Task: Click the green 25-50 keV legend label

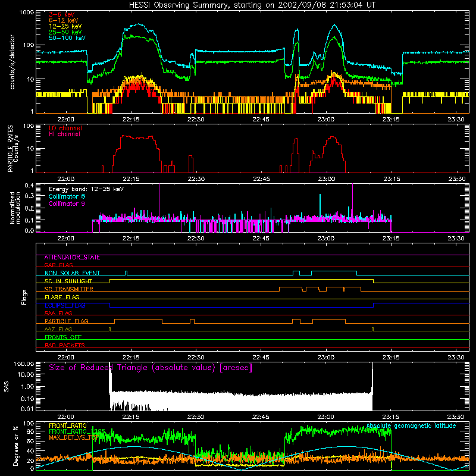Action: tap(65, 32)
